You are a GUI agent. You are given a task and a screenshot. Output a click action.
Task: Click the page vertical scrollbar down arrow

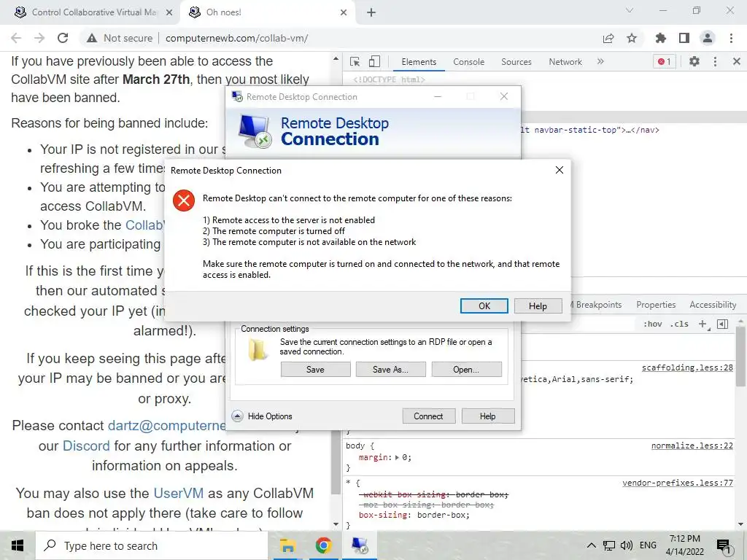click(x=336, y=525)
